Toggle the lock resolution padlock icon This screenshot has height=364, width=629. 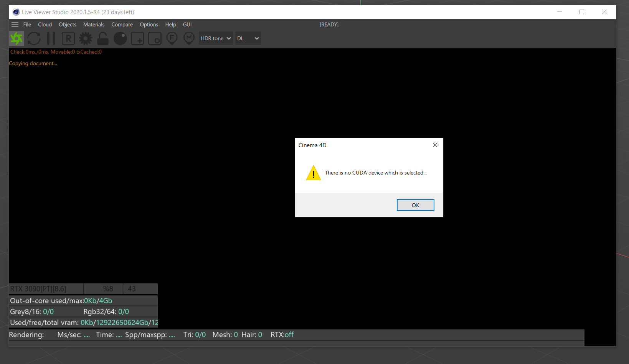(103, 38)
